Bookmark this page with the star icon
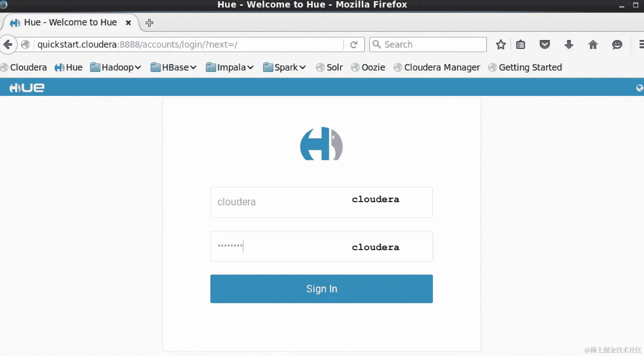This screenshot has height=356, width=644. coord(501,45)
